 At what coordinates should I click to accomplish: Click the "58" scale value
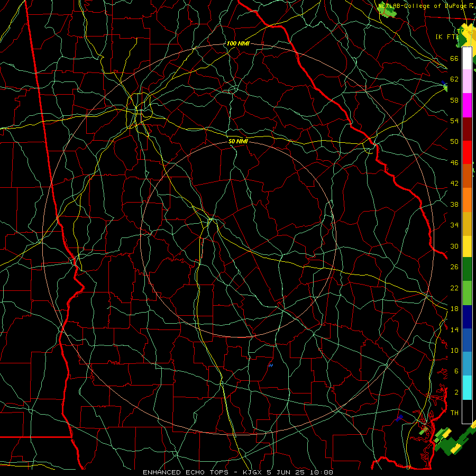(x=454, y=100)
